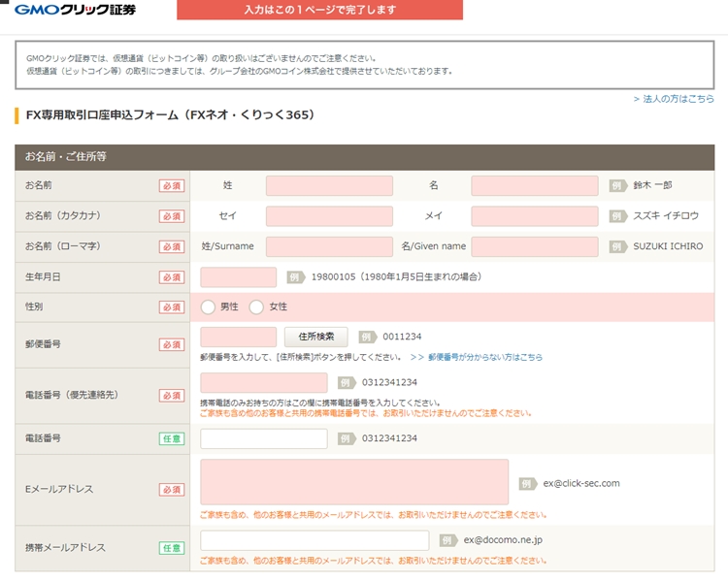Click the 必須 badge in お名前 row
The height and width of the screenshot is (581, 728).
click(172, 185)
